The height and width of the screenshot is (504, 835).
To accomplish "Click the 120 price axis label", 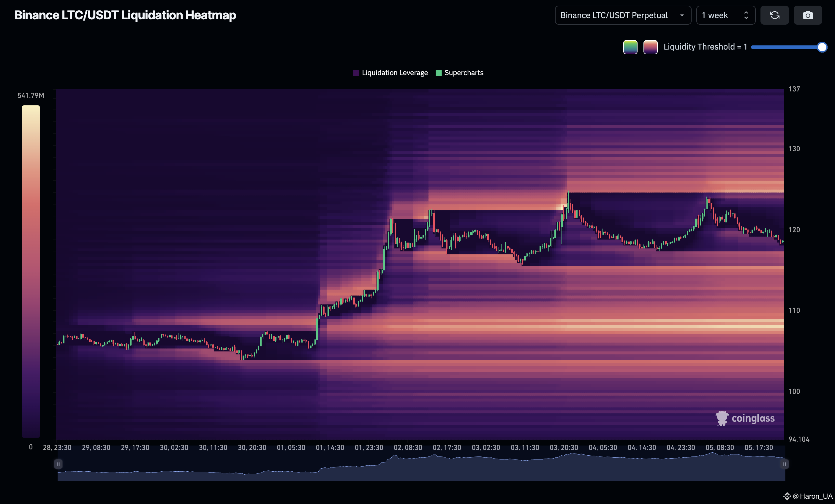I will pyautogui.click(x=794, y=230).
